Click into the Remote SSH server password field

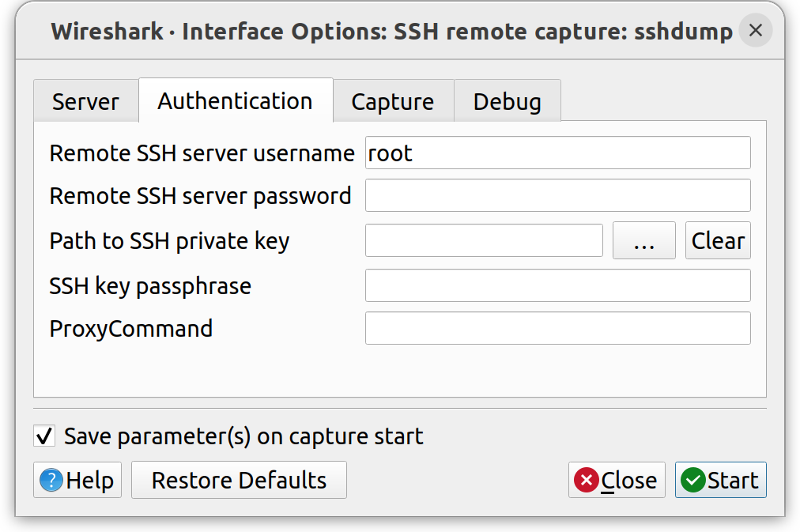point(557,196)
